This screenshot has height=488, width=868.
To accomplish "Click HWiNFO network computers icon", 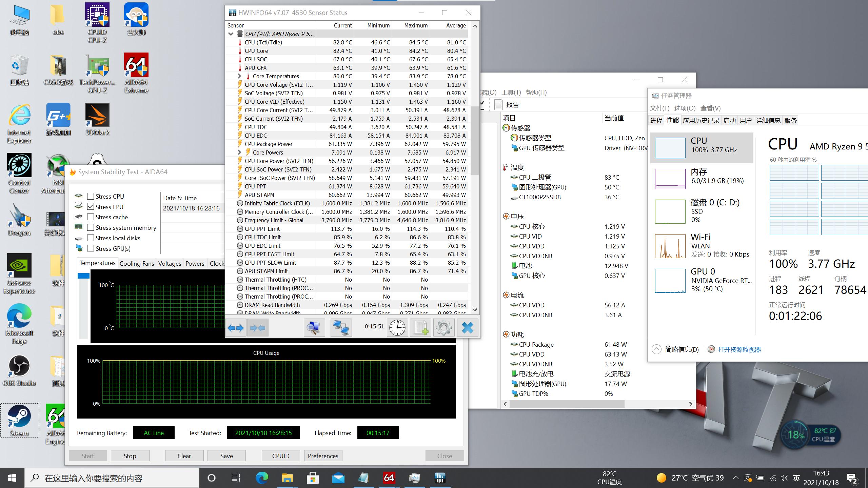I will [341, 327].
